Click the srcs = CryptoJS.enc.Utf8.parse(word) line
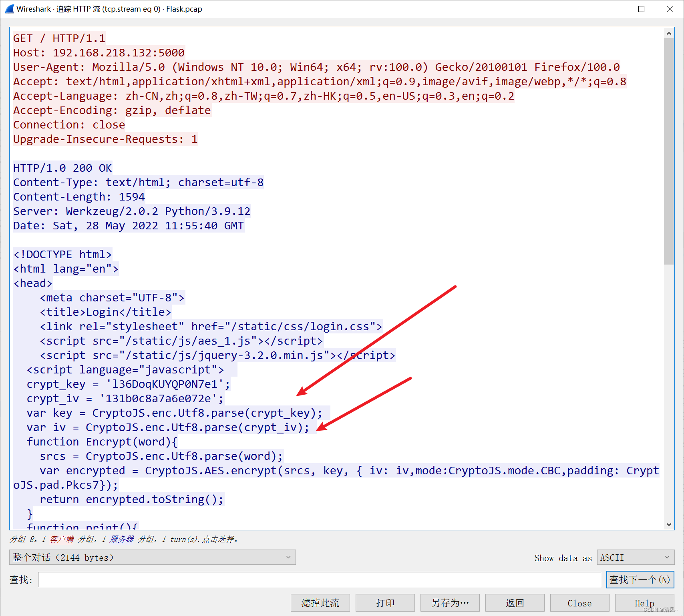 pos(161,456)
